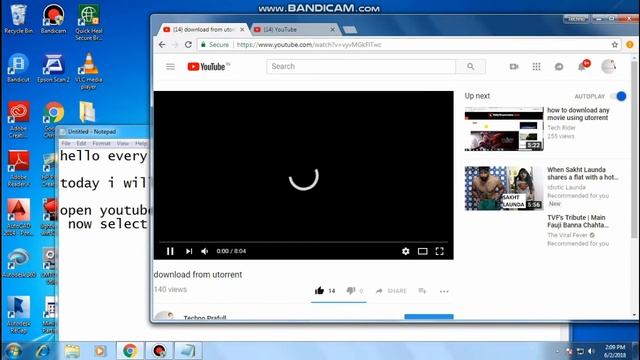640x360 pixels.
Task: Dislike the video thumbs down
Action: point(351,291)
